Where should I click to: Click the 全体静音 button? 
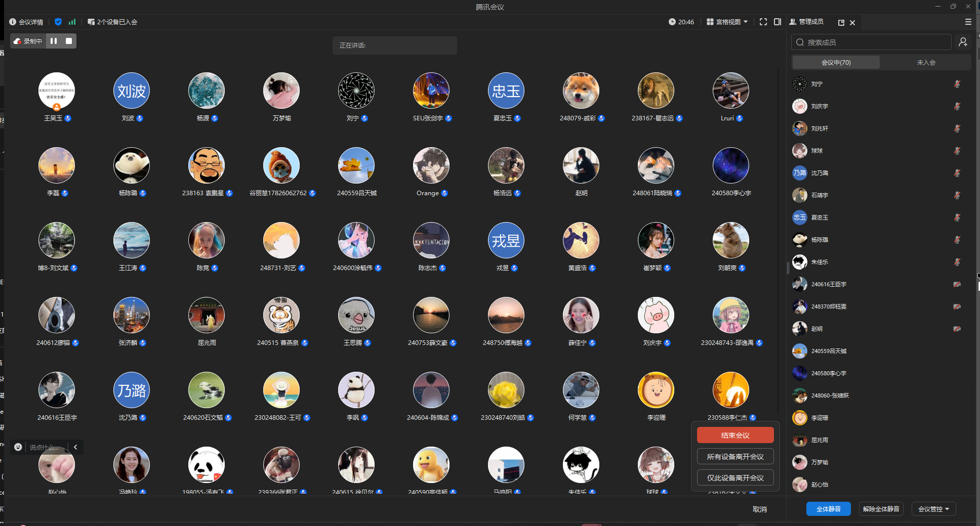tap(828, 509)
